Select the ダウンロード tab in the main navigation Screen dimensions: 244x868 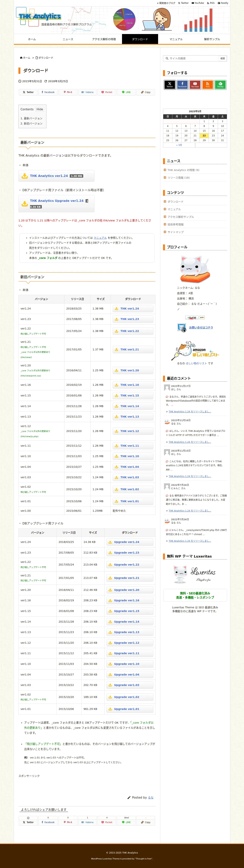tap(140, 39)
